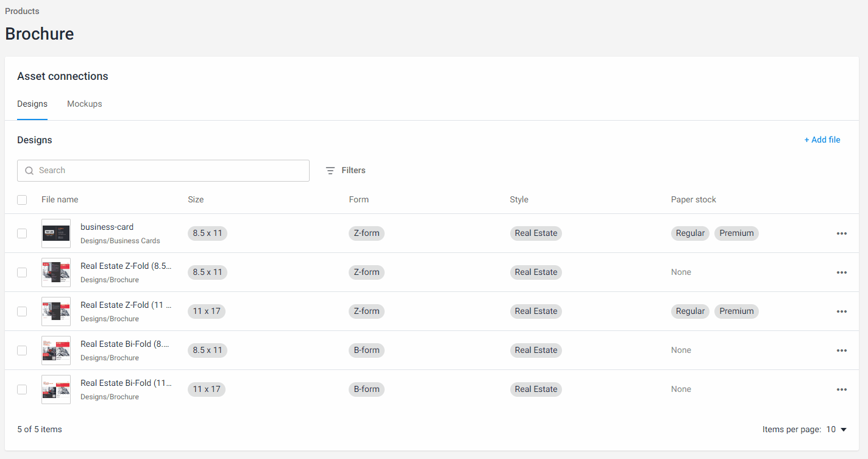Switch to the Mockups tab
The image size is (868, 459).
[x=85, y=104]
